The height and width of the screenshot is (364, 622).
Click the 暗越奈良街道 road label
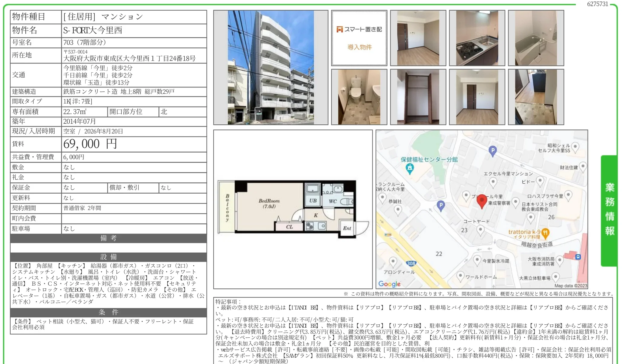click(x=537, y=244)
